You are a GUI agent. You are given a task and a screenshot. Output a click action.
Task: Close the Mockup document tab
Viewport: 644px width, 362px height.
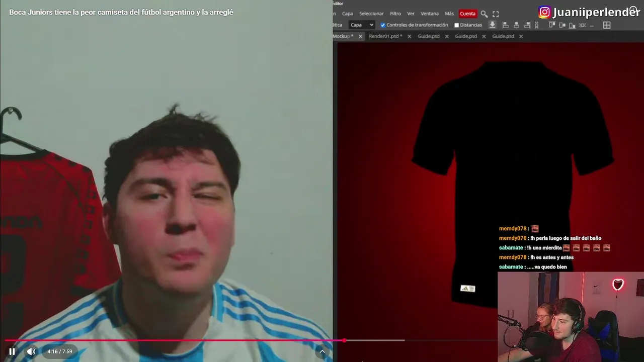tap(360, 36)
